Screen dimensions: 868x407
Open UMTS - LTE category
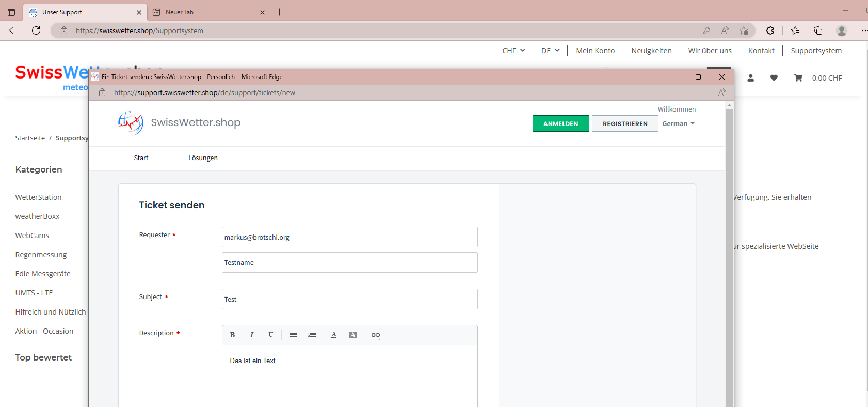[34, 293]
